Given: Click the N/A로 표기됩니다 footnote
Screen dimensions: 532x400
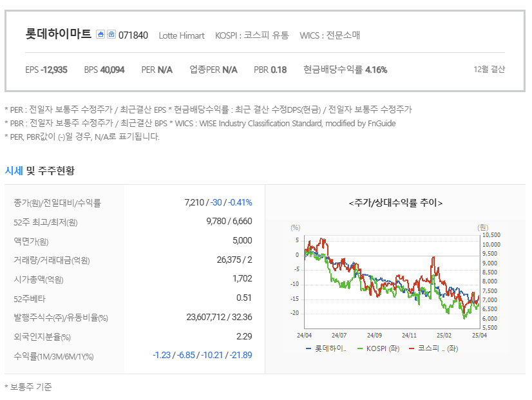Looking at the screenshot, I should click(82, 137).
